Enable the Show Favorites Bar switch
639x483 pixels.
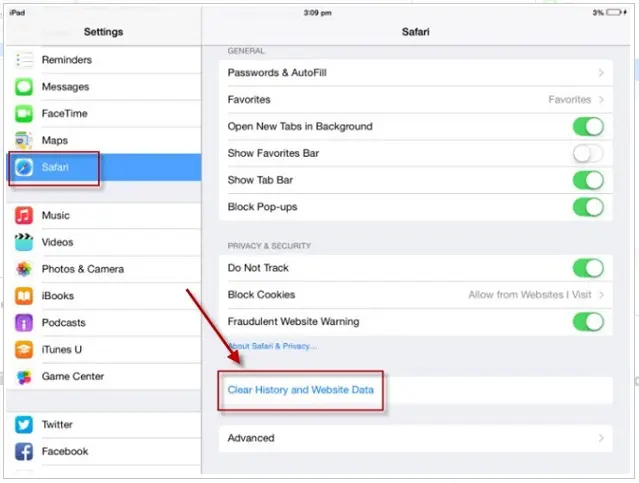coord(588,154)
